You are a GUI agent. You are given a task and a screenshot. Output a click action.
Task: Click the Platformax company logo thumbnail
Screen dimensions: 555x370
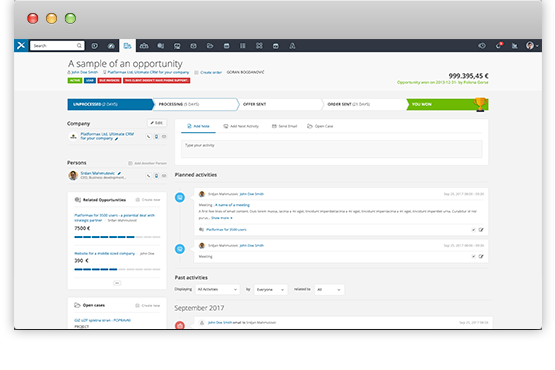point(73,136)
